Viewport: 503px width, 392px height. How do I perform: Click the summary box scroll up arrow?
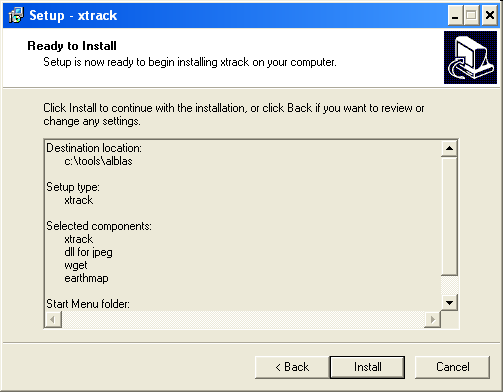pyautogui.click(x=449, y=148)
